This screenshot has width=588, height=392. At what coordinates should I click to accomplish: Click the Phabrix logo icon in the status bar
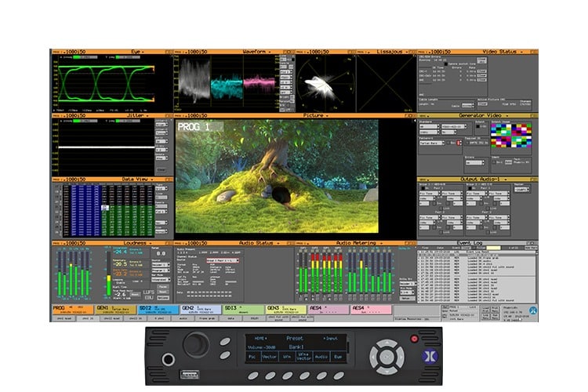point(533,310)
